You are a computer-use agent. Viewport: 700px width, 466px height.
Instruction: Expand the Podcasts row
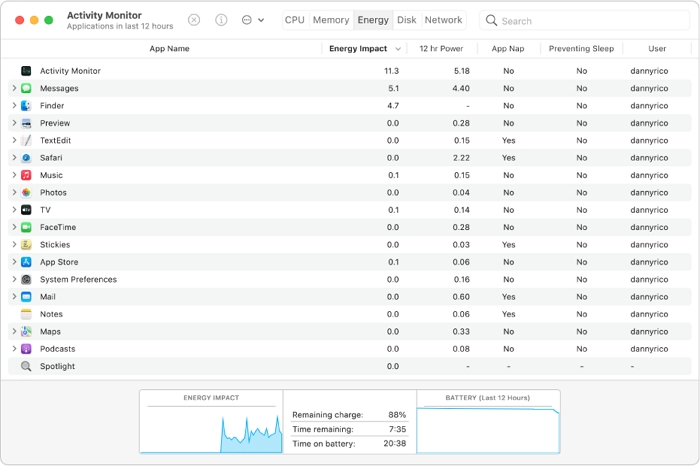[14, 349]
